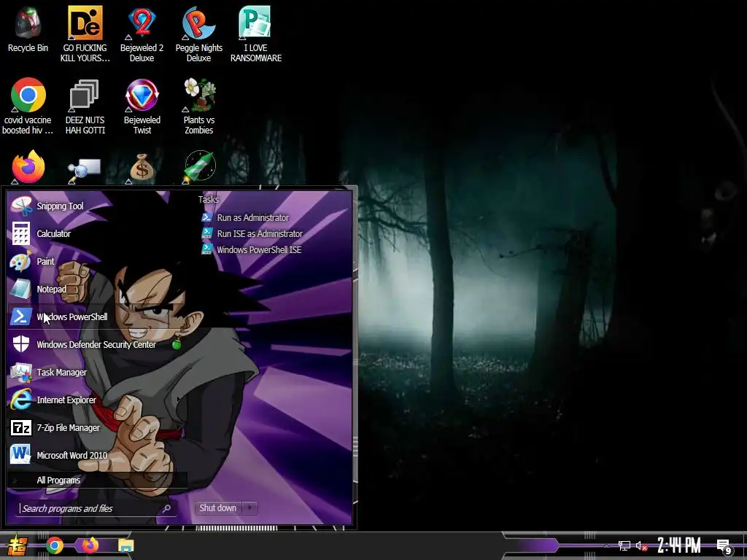Launch Paint from the Start menu
The image size is (747, 560).
pos(97,261)
